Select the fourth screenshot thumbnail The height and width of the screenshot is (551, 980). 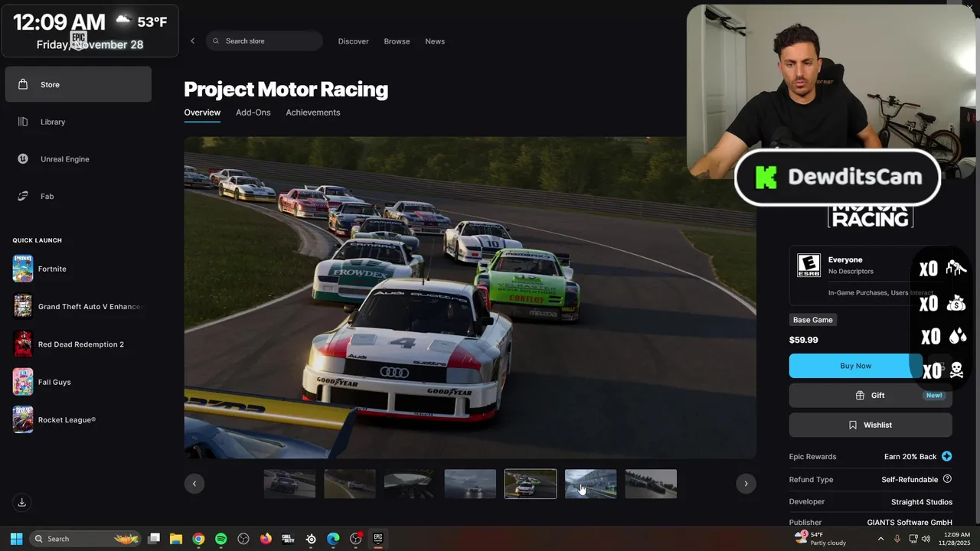[x=470, y=484]
